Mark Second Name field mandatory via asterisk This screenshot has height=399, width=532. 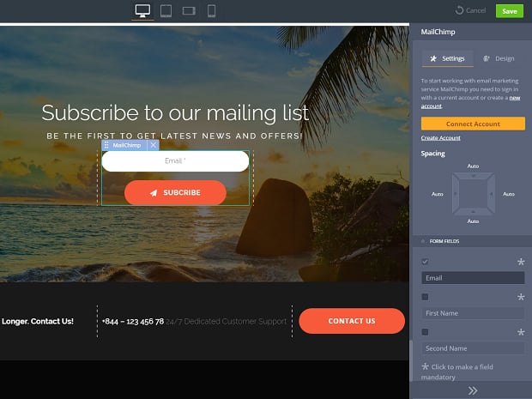pyautogui.click(x=520, y=332)
